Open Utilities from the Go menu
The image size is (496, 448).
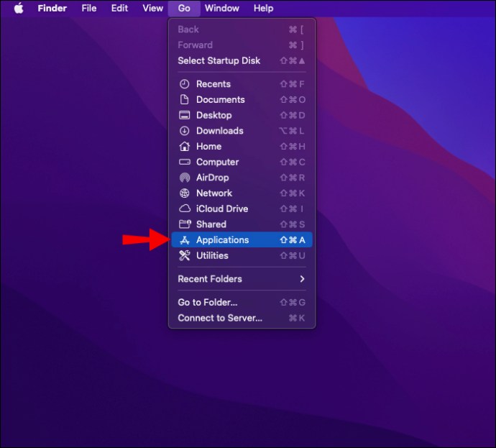242,255
